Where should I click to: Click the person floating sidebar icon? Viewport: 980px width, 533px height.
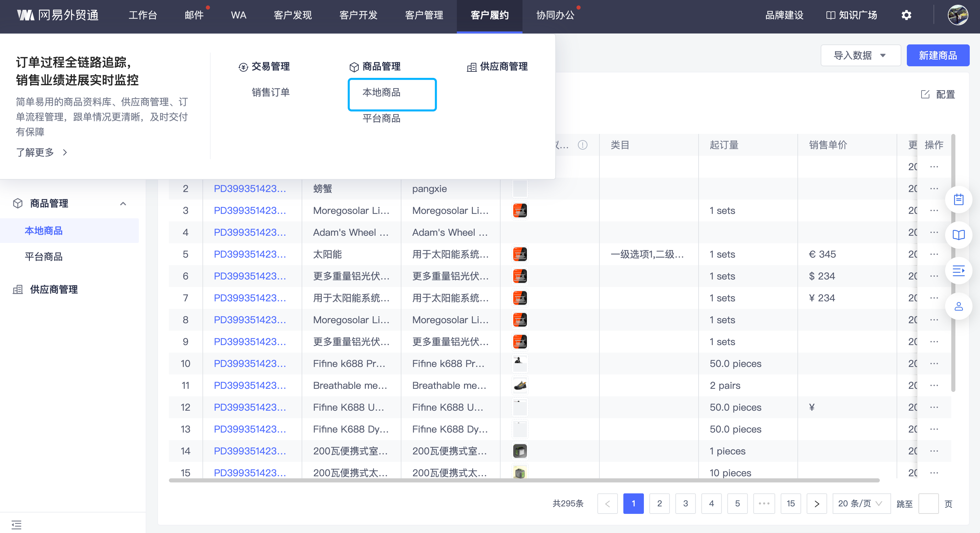[958, 306]
